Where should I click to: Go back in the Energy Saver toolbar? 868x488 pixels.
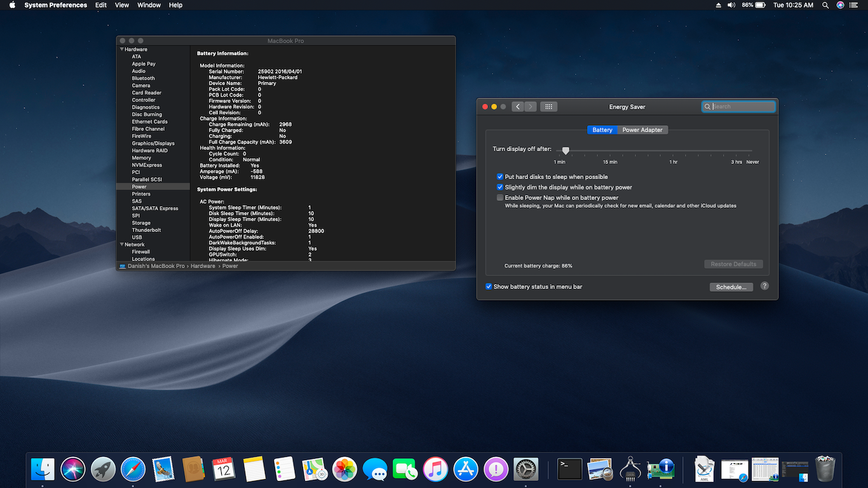[x=518, y=107]
